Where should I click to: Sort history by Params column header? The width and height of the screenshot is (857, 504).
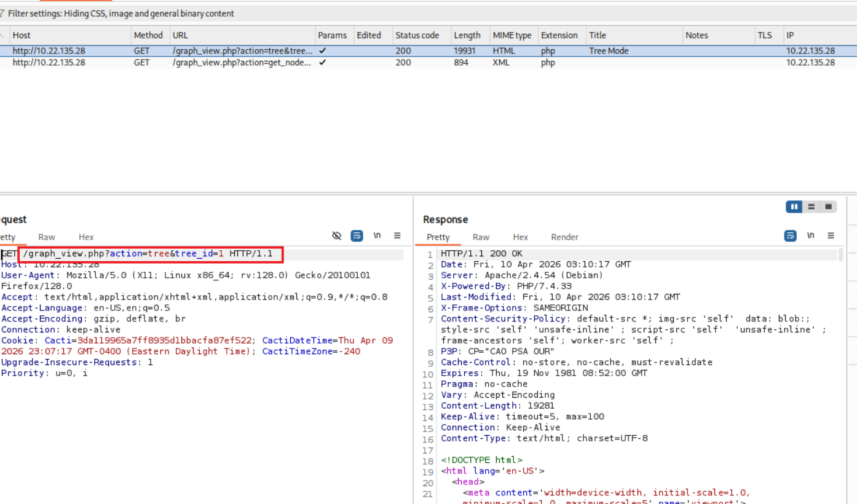(334, 35)
